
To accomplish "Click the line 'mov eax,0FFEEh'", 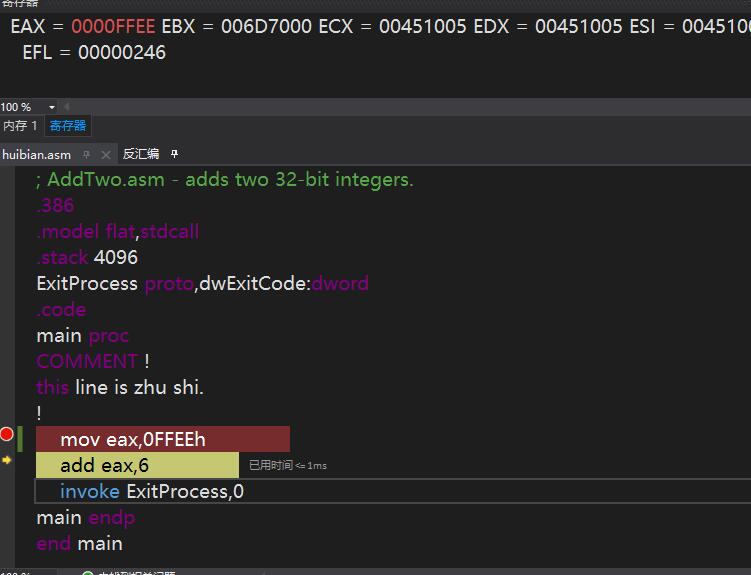I will coord(133,440).
